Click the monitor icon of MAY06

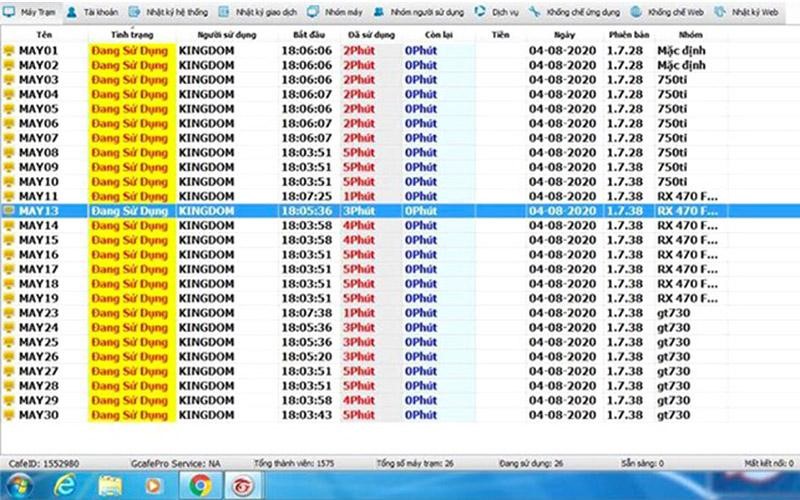9,123
